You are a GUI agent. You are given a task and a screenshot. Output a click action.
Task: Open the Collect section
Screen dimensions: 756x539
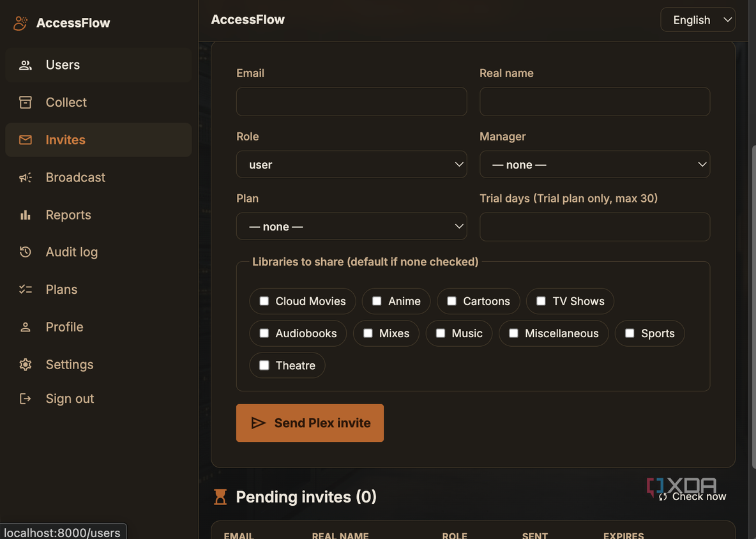pyautogui.click(x=98, y=102)
